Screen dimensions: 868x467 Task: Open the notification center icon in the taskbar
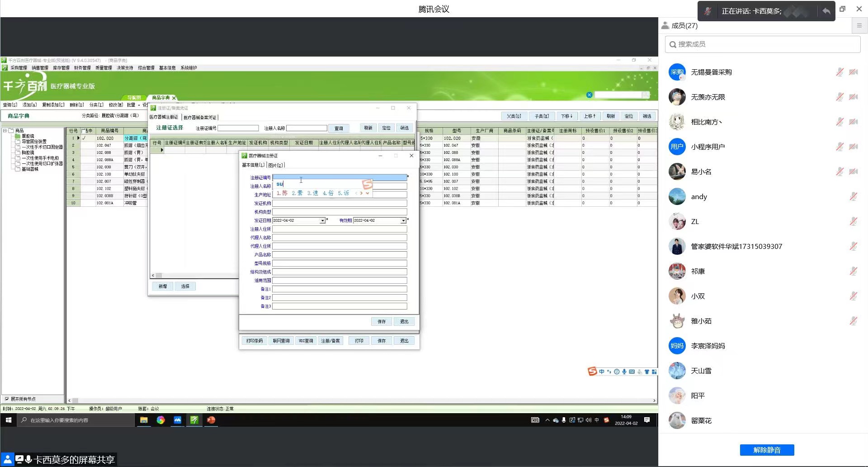point(647,420)
